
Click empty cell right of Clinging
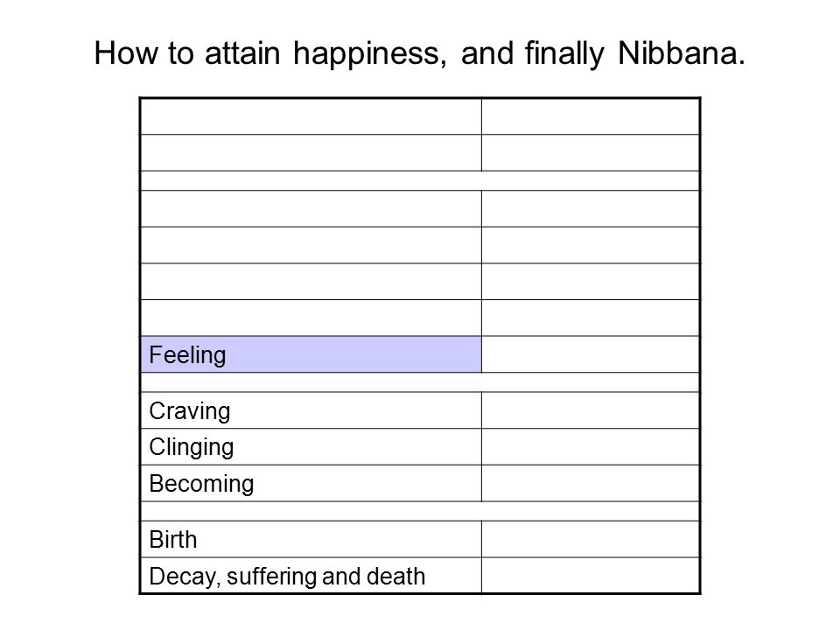coord(591,447)
